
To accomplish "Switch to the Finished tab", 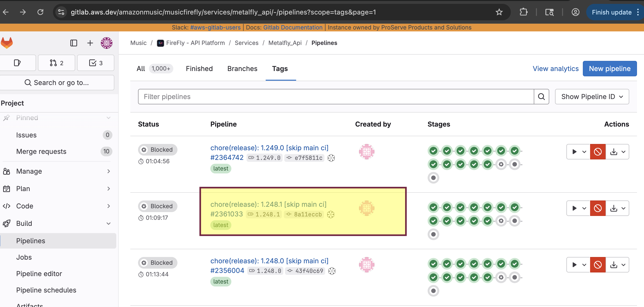I will point(199,68).
